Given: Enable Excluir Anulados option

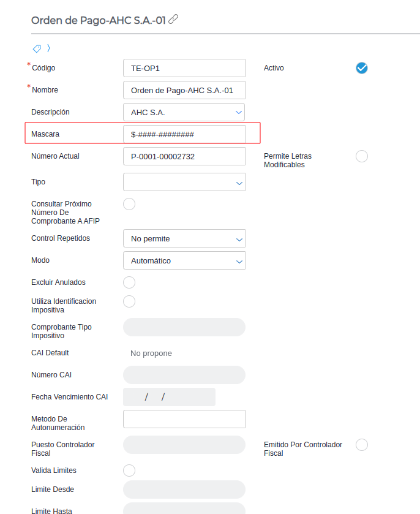Looking at the screenshot, I should (129, 282).
